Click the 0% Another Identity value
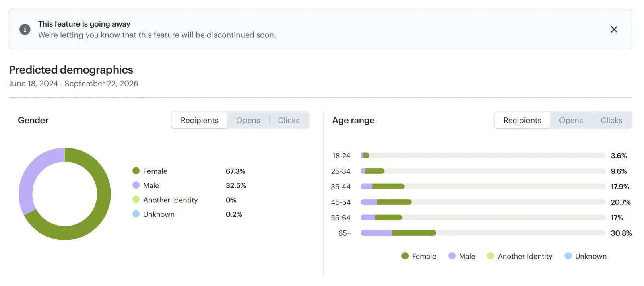 (231, 200)
